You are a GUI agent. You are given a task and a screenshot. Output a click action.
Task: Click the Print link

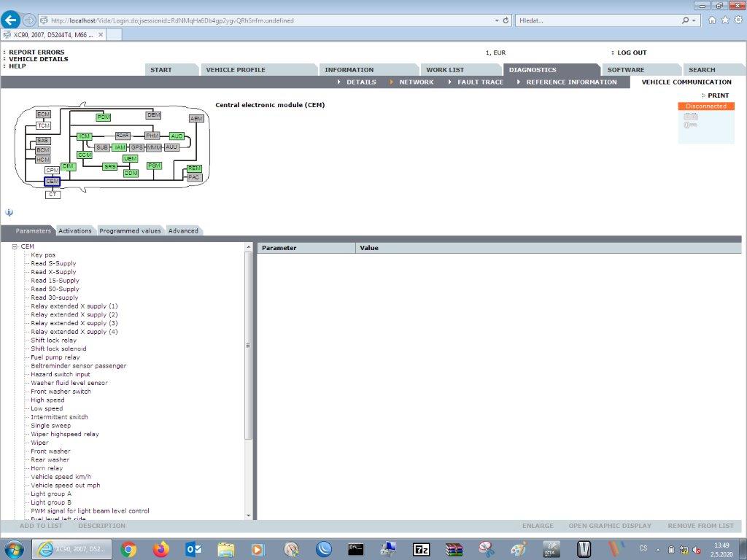[718, 96]
